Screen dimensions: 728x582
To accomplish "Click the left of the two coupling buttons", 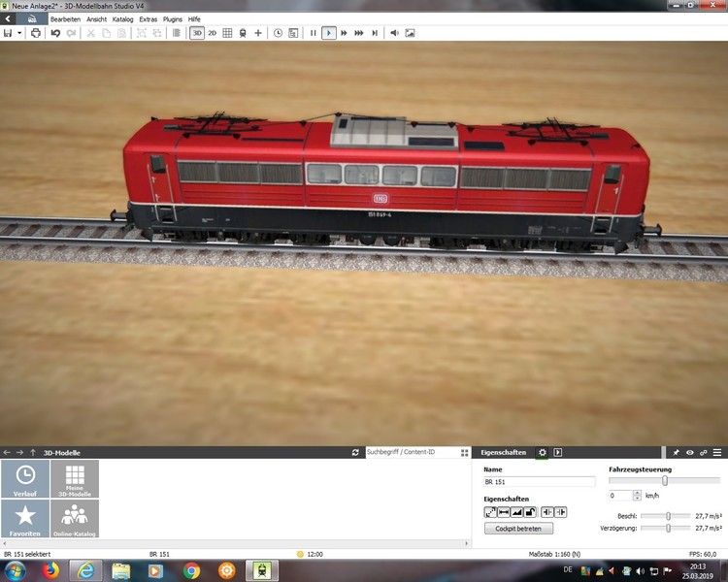I will (547, 512).
